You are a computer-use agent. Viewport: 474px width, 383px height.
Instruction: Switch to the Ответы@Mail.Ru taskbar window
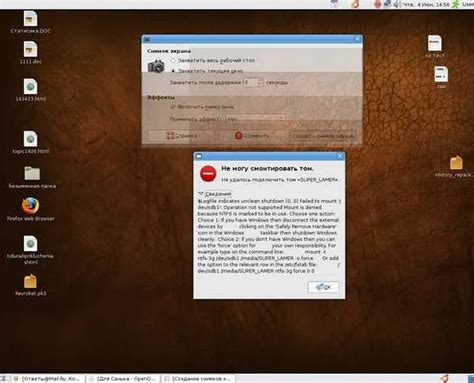pos(47,379)
